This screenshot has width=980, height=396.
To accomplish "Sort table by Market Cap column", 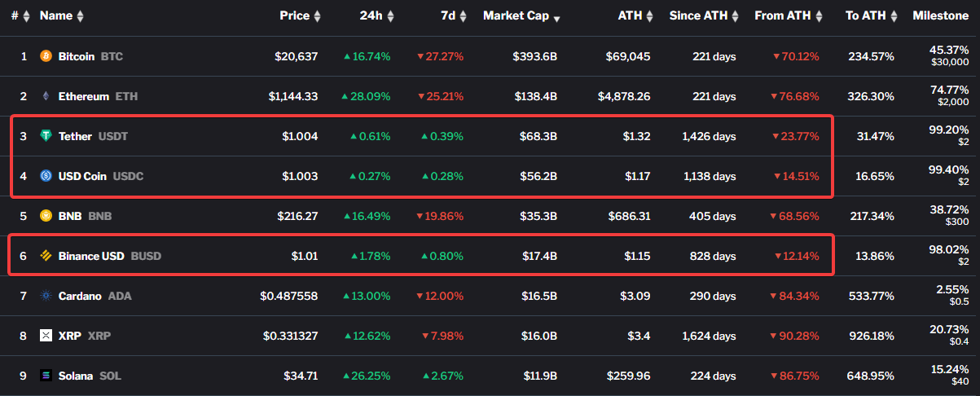I will (x=521, y=16).
